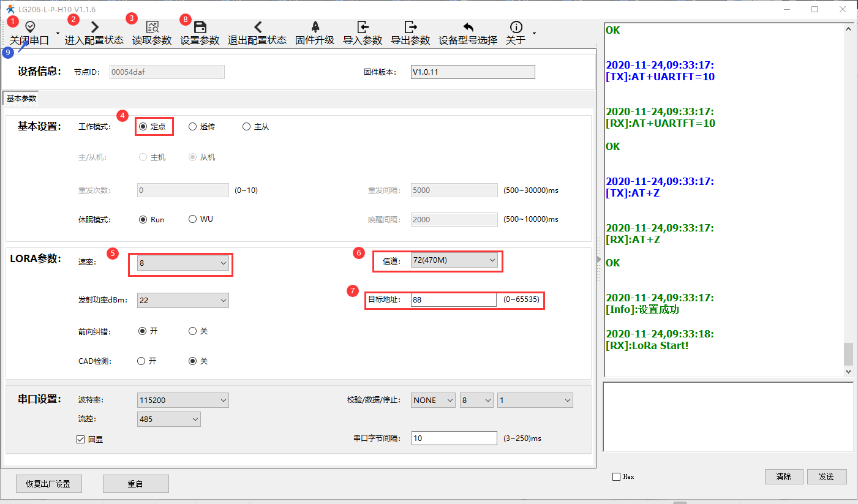The width and height of the screenshot is (858, 504).
Task: Click the 关闭串口 (close serial port) toolbar icon
Action: [29, 27]
